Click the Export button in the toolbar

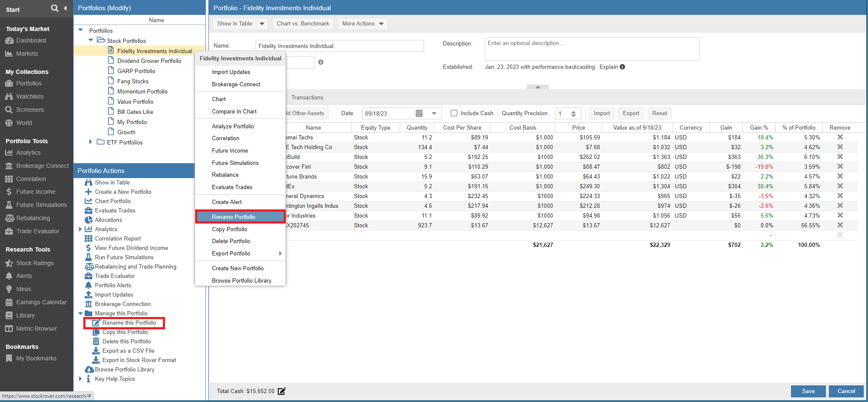click(631, 113)
